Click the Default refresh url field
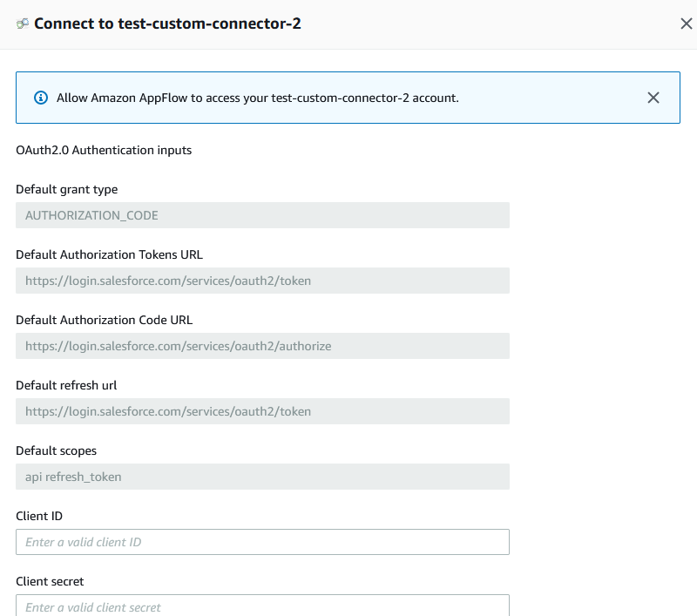This screenshot has width=697, height=616. (262, 411)
